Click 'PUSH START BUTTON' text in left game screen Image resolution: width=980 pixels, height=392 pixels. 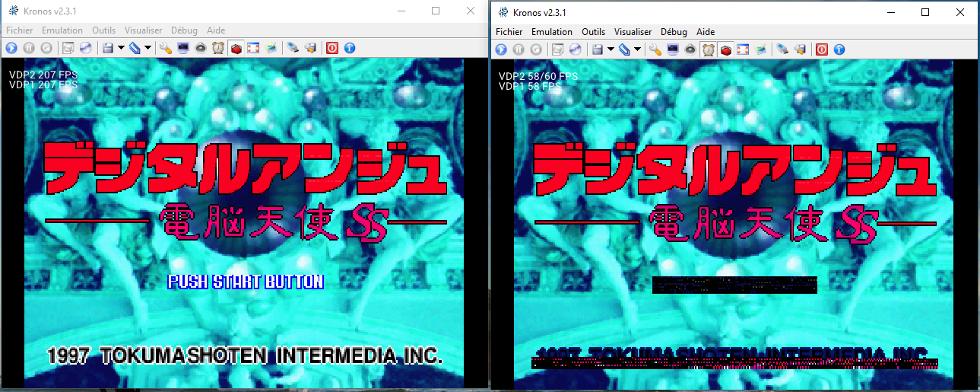tap(246, 282)
